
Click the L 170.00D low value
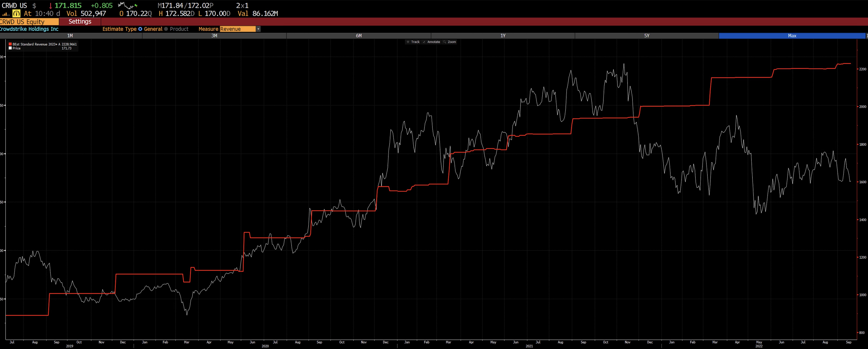coord(214,14)
